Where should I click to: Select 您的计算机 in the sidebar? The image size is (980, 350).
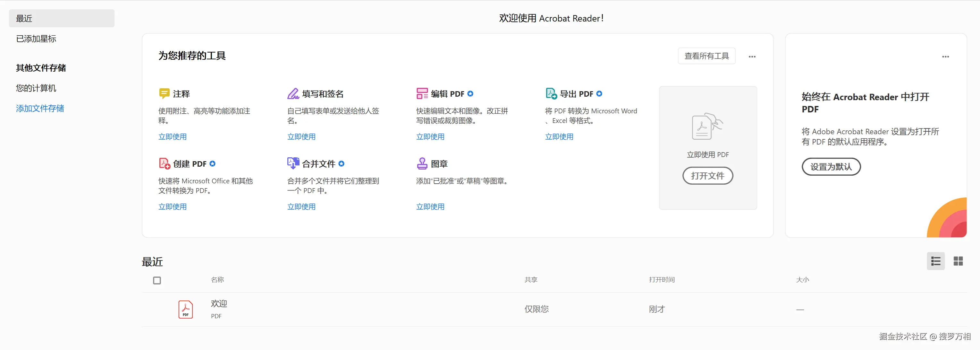tap(36, 88)
